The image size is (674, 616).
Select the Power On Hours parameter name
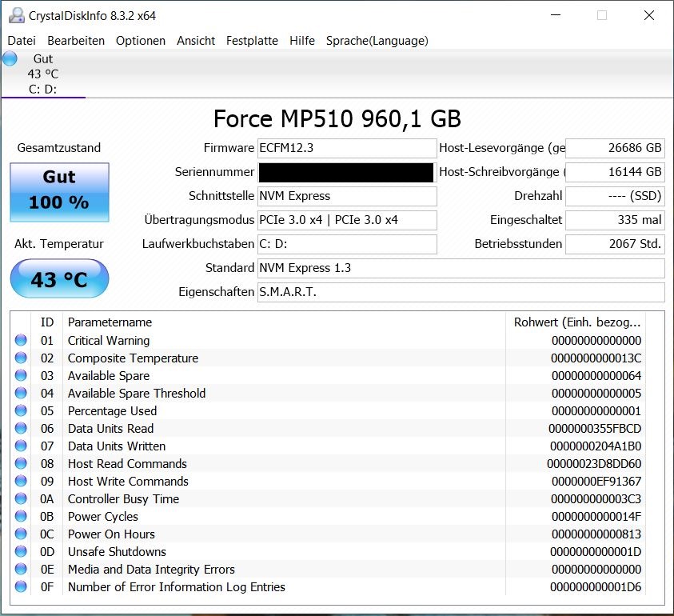point(111,534)
